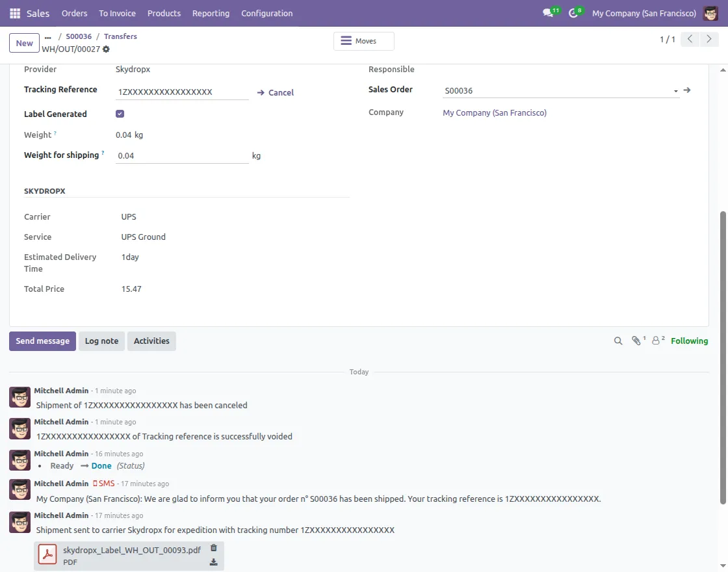Delete the skydropx label PDF attachment

tap(213, 548)
